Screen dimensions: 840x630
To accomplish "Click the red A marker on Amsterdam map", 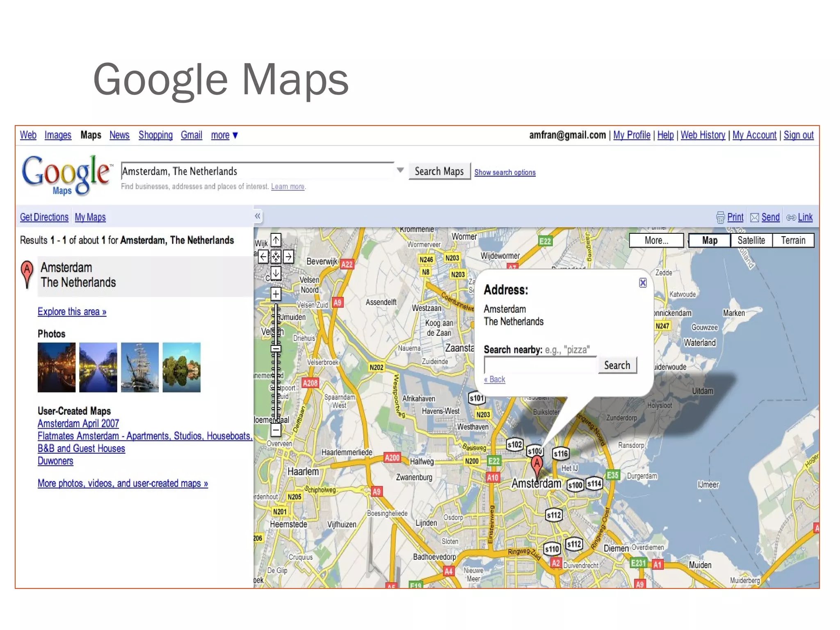I will coord(536,468).
